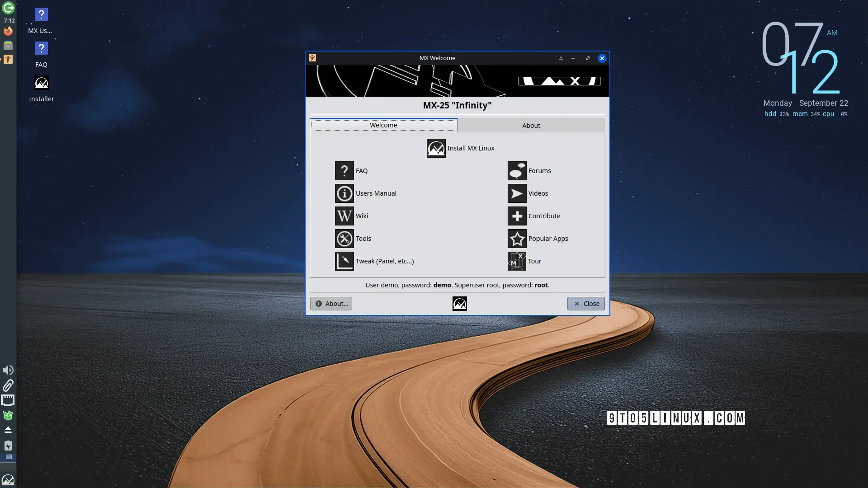Click the Contribute plus icon
The width and height of the screenshot is (868, 488).
click(x=517, y=216)
